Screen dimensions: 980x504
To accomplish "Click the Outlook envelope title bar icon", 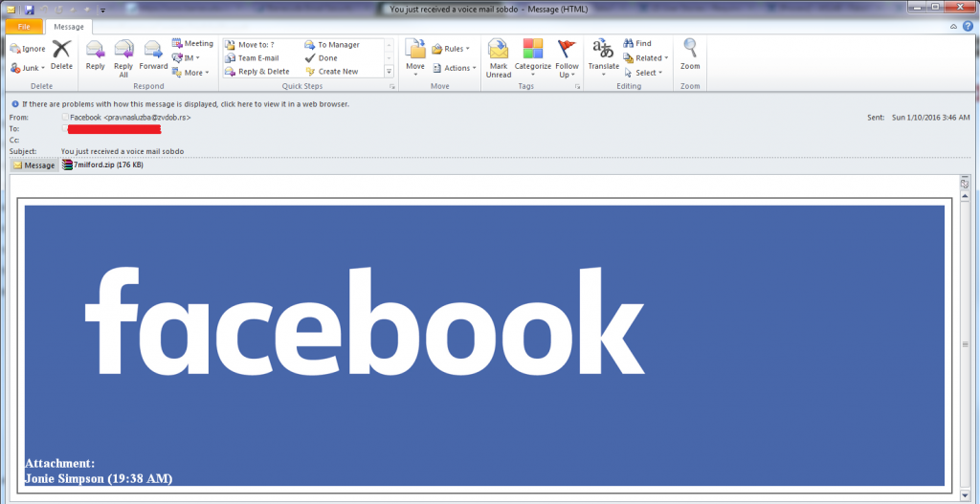I will click(11, 9).
